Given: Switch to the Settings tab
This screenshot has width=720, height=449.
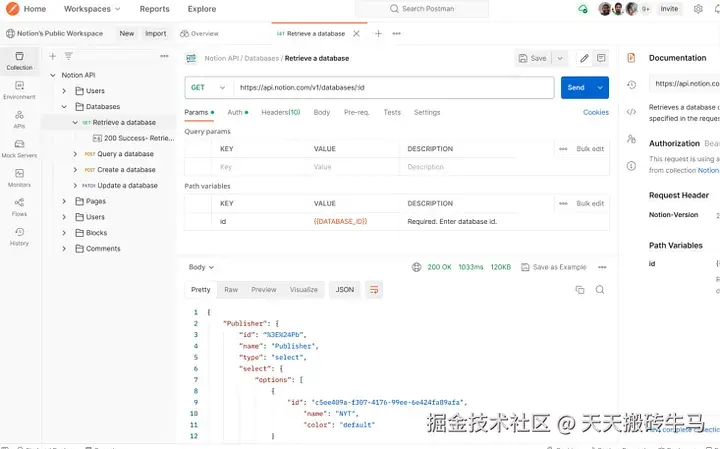Looking at the screenshot, I should [x=427, y=112].
